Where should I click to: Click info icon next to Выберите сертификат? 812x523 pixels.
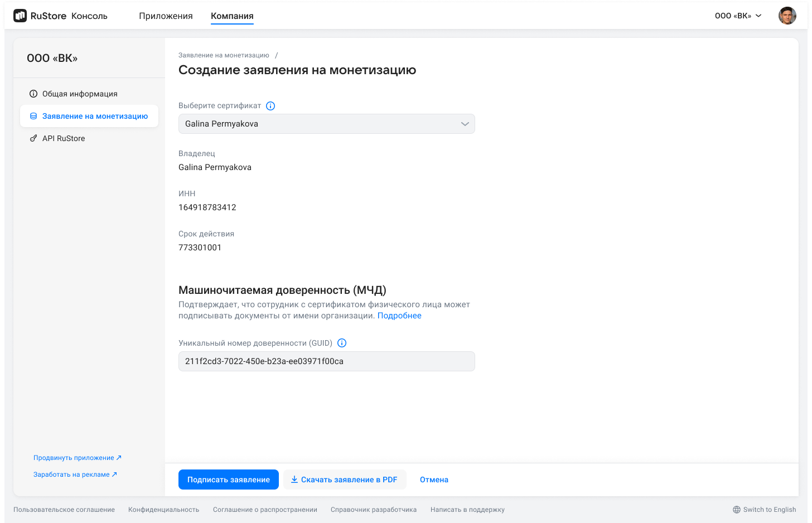click(270, 106)
